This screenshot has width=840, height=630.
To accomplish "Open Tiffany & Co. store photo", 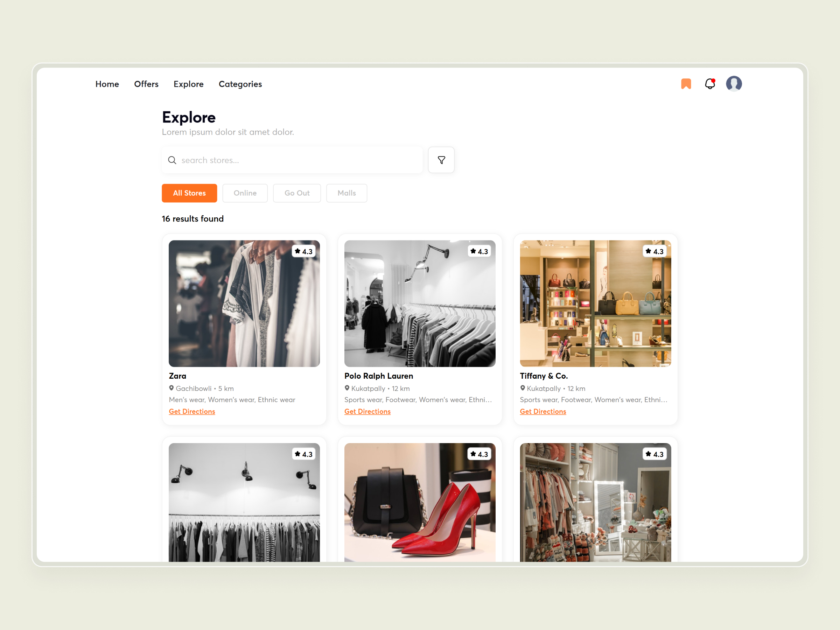I will tap(595, 303).
